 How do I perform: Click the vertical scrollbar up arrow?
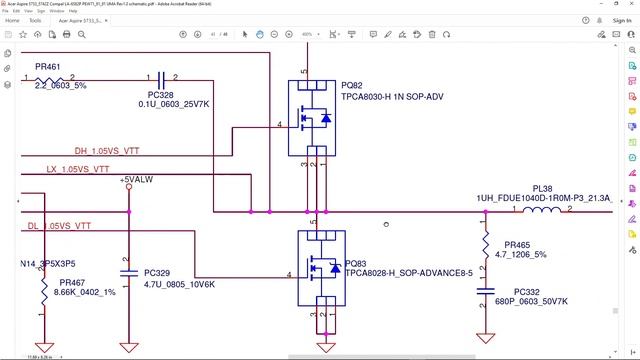coord(616,46)
